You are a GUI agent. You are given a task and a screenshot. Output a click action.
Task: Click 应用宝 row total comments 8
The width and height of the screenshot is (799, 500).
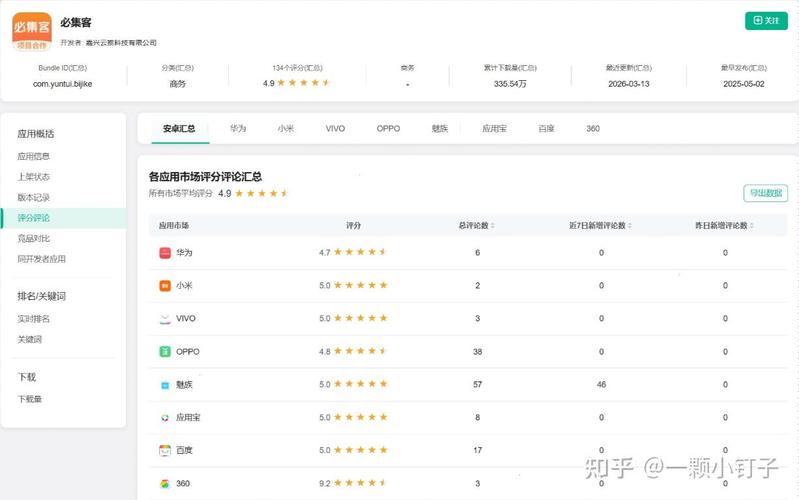(x=477, y=417)
